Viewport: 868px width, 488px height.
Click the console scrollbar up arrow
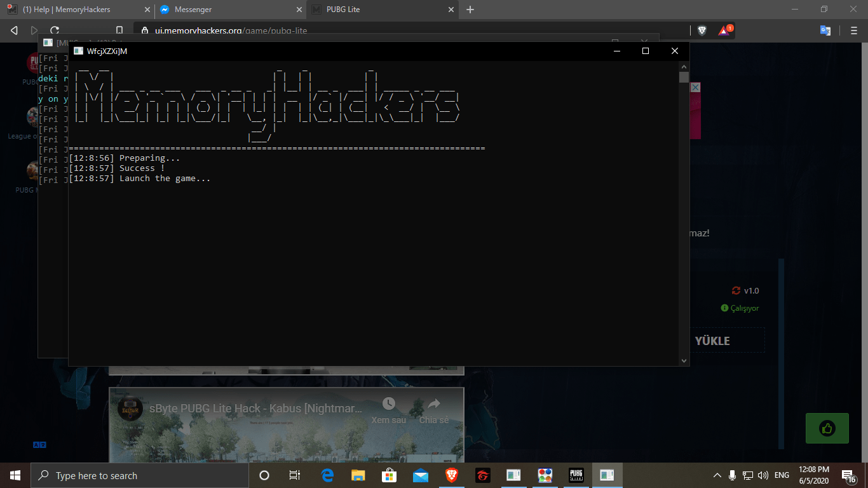[x=684, y=66]
